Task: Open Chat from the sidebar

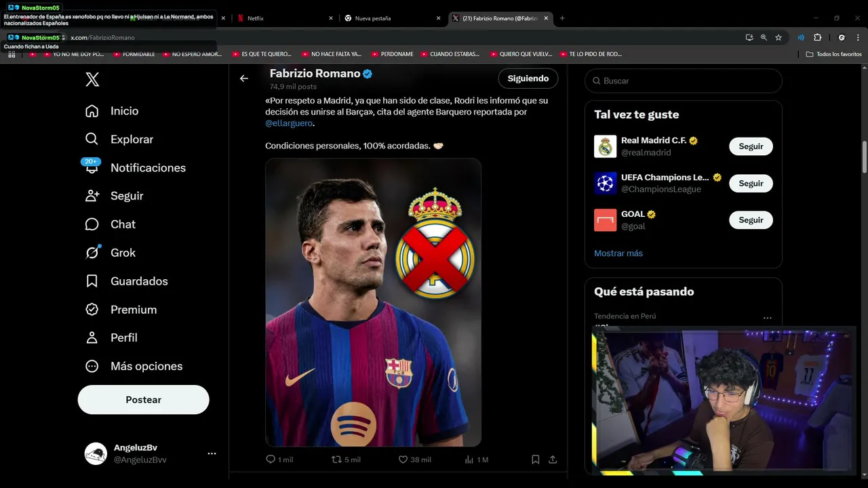Action: (110, 224)
